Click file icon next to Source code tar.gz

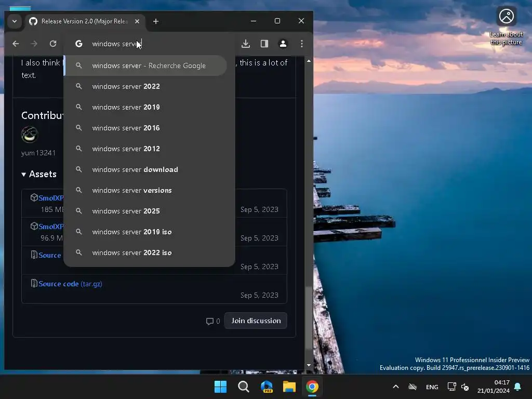tap(34, 283)
